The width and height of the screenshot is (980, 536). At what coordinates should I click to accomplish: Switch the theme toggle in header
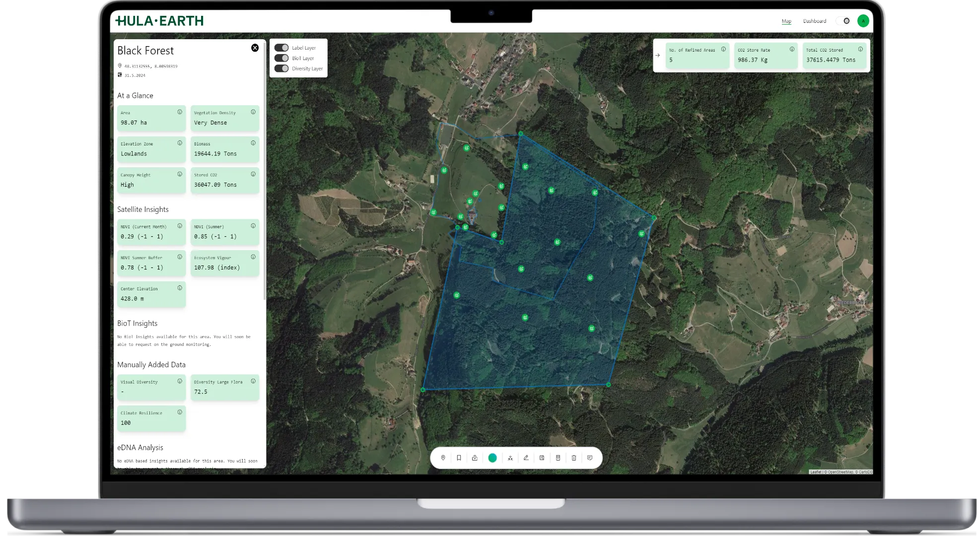pyautogui.click(x=843, y=21)
